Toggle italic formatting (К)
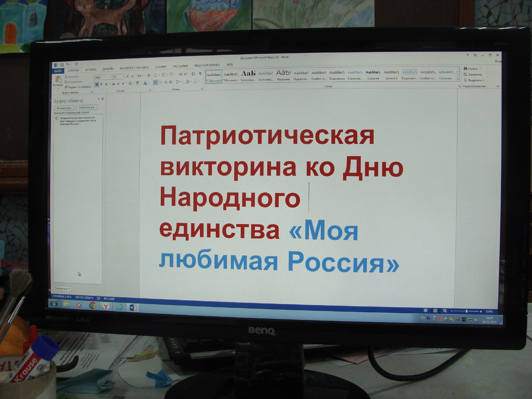 coord(101,84)
